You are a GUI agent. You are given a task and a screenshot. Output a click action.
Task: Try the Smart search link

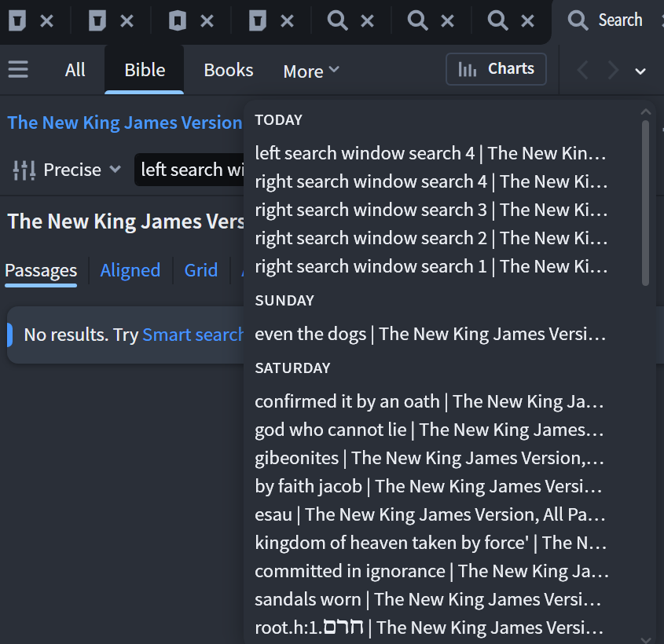pyautogui.click(x=193, y=335)
